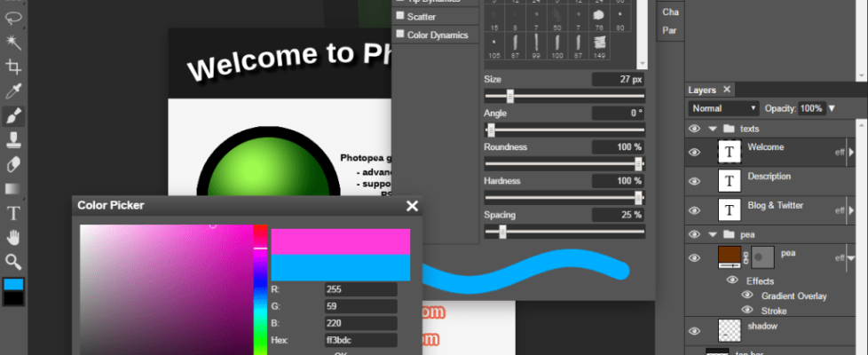Collapse the texts group
The image size is (868, 355).
click(x=713, y=129)
